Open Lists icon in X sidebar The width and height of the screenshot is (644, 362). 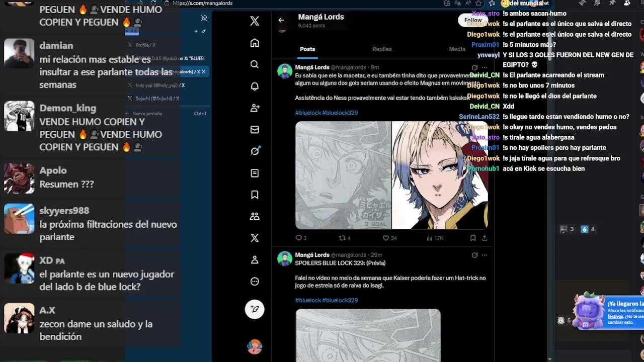coord(255,173)
